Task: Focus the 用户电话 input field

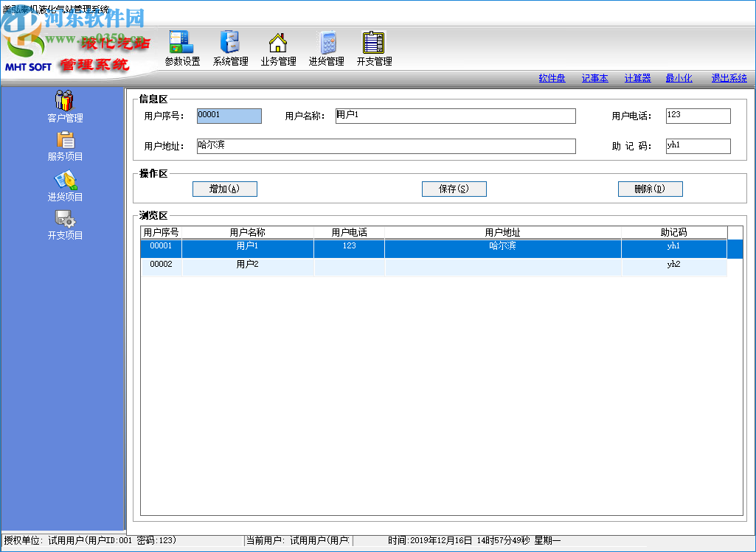Action: [x=698, y=116]
